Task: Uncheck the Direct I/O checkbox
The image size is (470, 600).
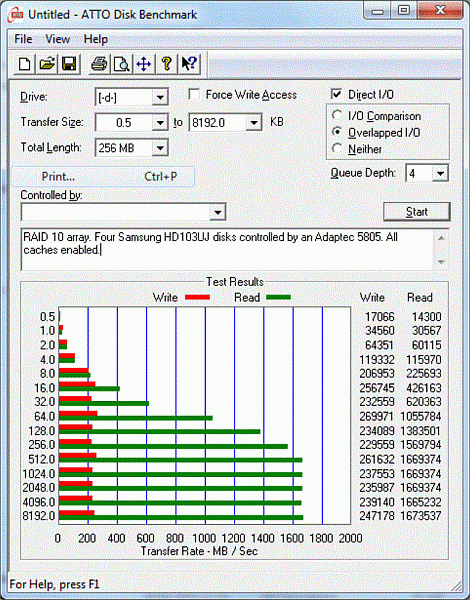Action: click(336, 94)
